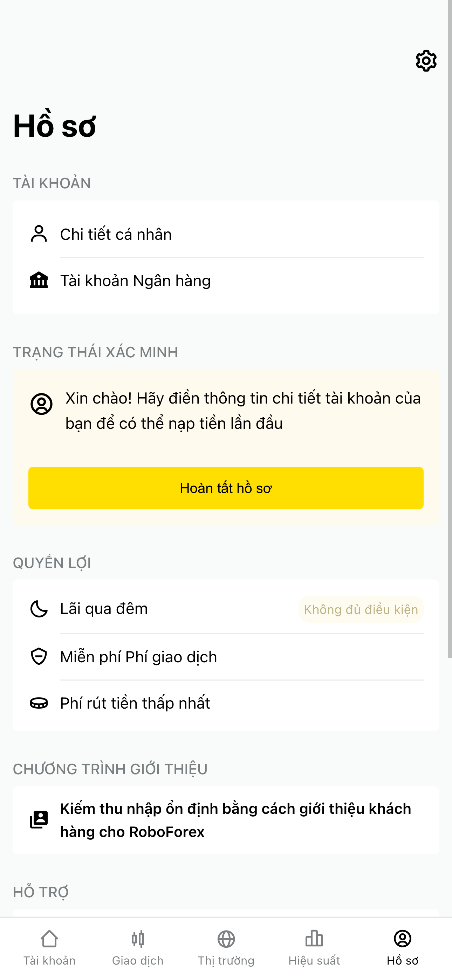This screenshot has width=452, height=980.
Task: Open settings via the gear icon
Action: point(426,61)
